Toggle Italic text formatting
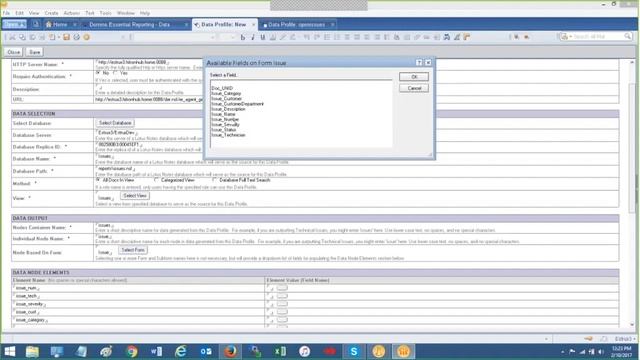The image size is (640, 360). tap(253, 37)
